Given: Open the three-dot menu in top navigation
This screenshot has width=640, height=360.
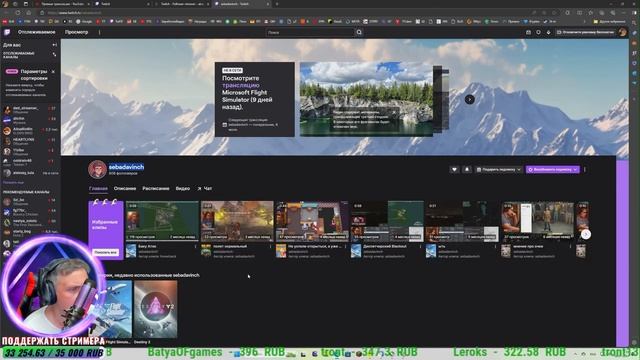Looking at the screenshot, I should (99, 32).
